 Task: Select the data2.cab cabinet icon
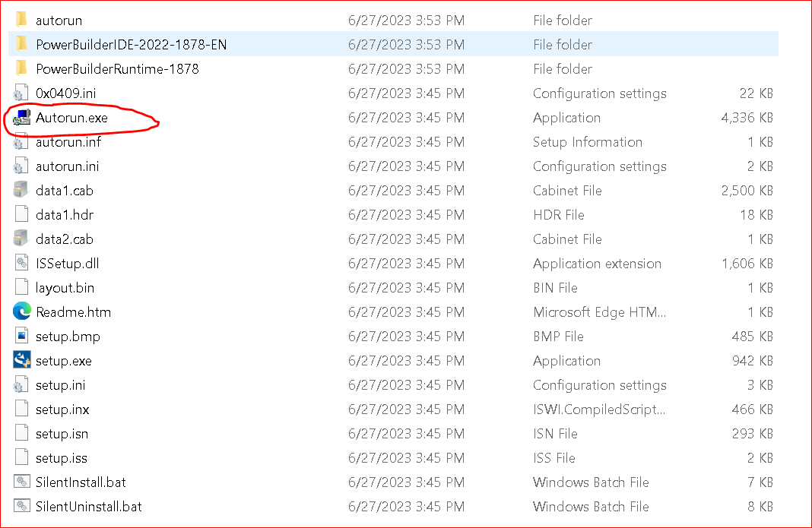tap(21, 239)
